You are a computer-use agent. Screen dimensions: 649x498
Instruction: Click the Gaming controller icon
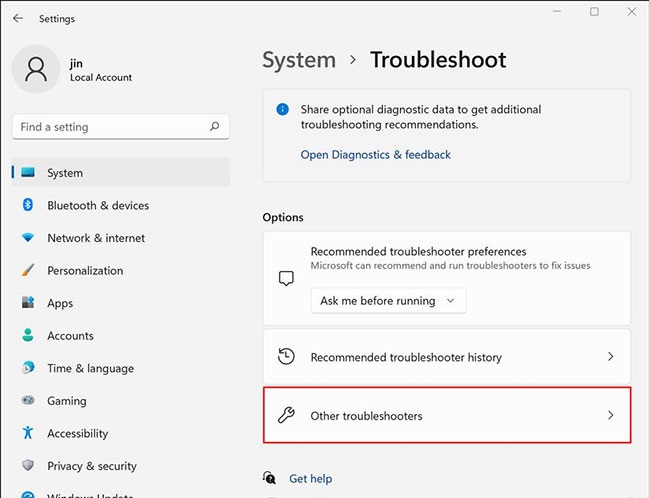(x=28, y=400)
